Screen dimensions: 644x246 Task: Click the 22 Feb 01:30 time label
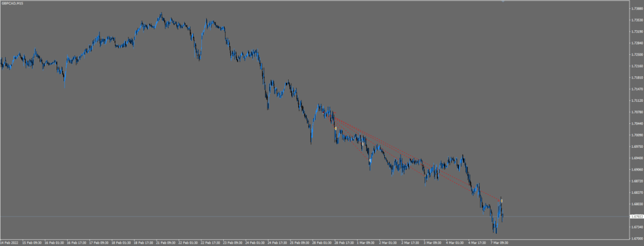pyautogui.click(x=187, y=242)
